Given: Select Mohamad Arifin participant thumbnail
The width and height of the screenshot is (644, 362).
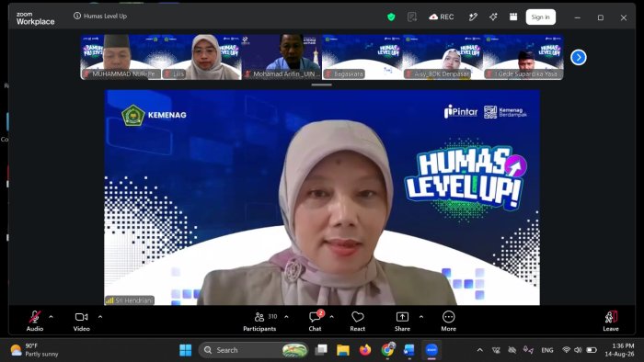Looking at the screenshot, I should 282,57.
